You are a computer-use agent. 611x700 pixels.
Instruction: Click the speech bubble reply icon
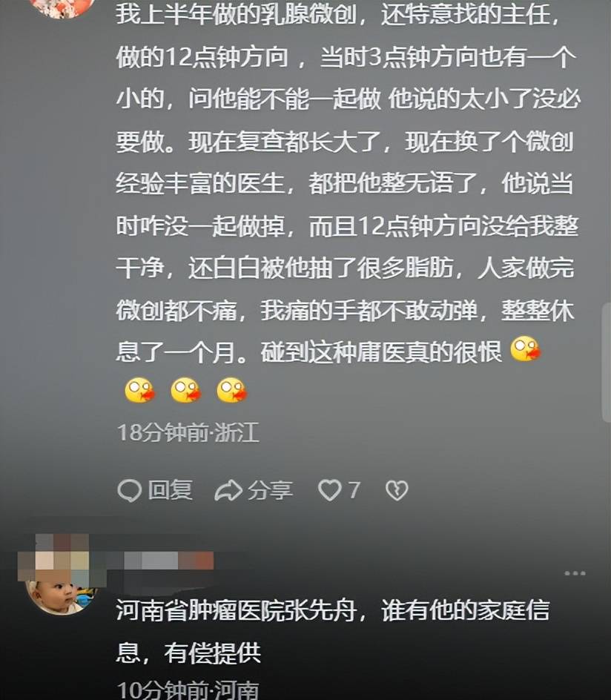130,491
